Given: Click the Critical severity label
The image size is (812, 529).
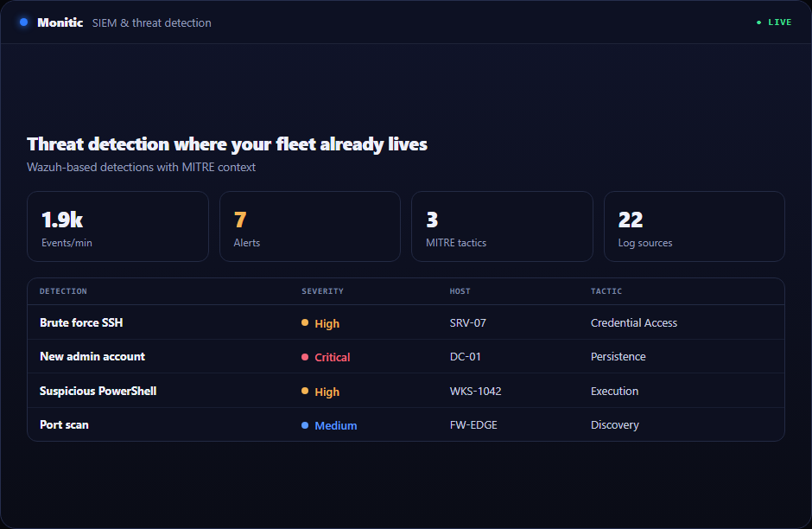Looking at the screenshot, I should coord(333,358).
